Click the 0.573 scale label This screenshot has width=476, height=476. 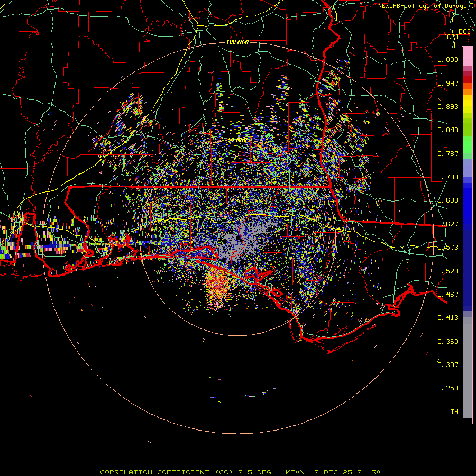[448, 247]
